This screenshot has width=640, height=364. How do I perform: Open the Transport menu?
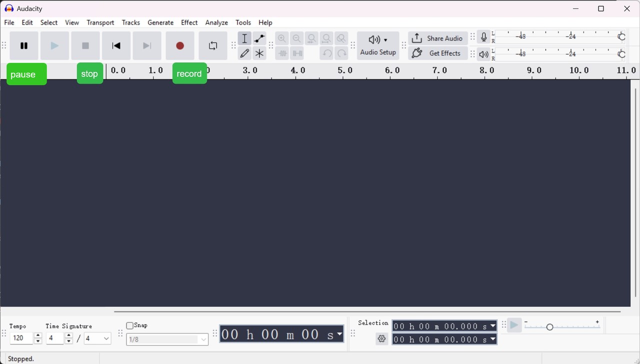click(100, 22)
